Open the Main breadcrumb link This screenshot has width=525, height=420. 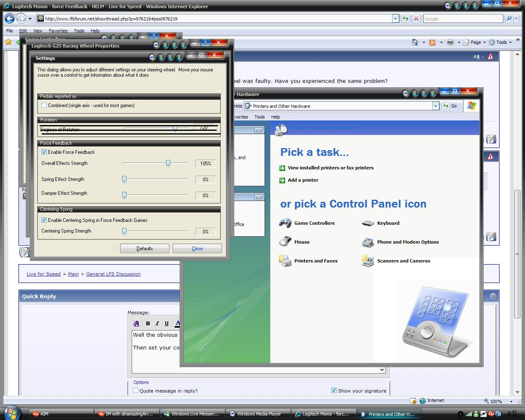tap(73, 274)
